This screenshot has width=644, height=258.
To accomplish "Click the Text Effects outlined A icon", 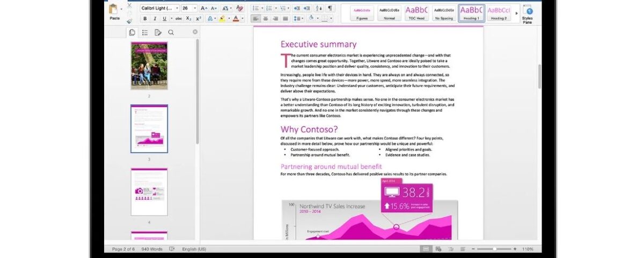I will click(210, 19).
